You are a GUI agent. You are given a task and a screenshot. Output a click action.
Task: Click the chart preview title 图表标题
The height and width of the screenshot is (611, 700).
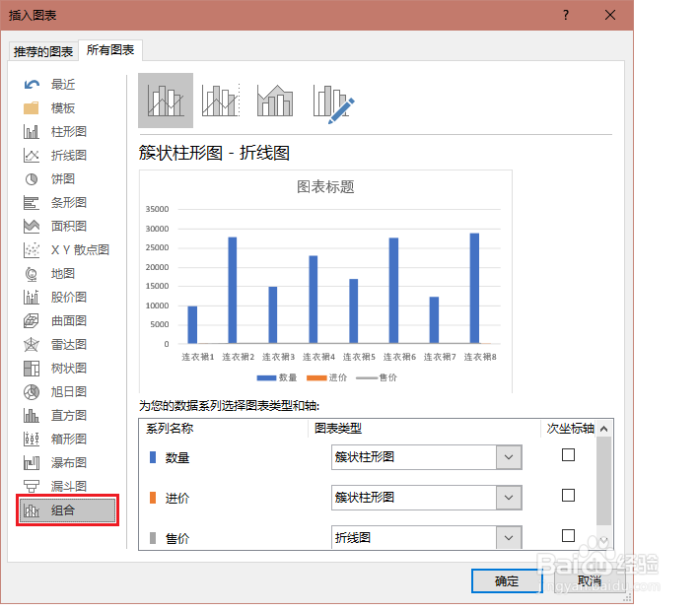click(x=326, y=186)
